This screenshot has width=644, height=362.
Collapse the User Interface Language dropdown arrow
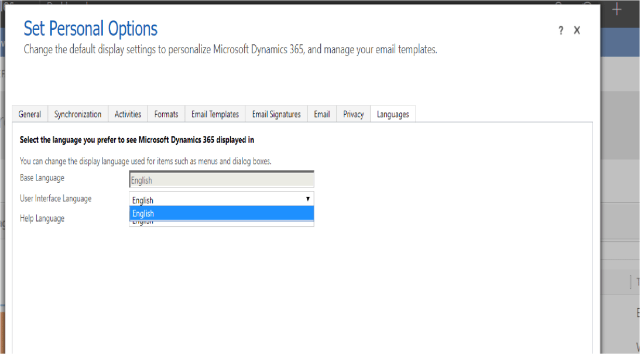[308, 199]
